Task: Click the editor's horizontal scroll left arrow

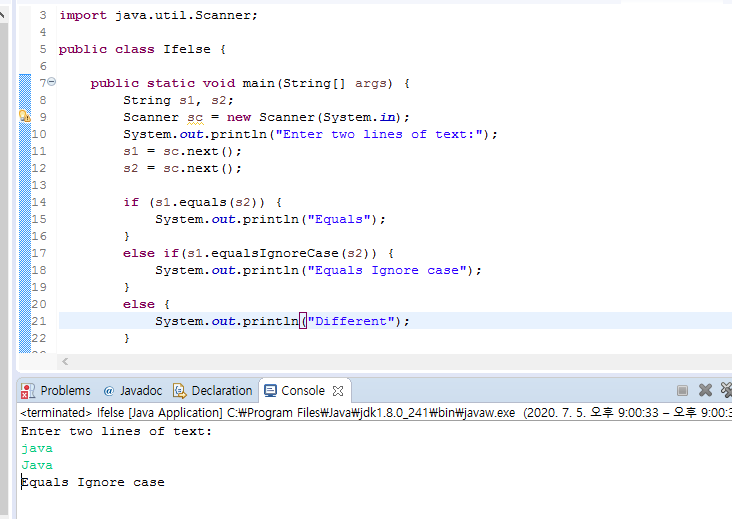Action: pyautogui.click(x=65, y=361)
